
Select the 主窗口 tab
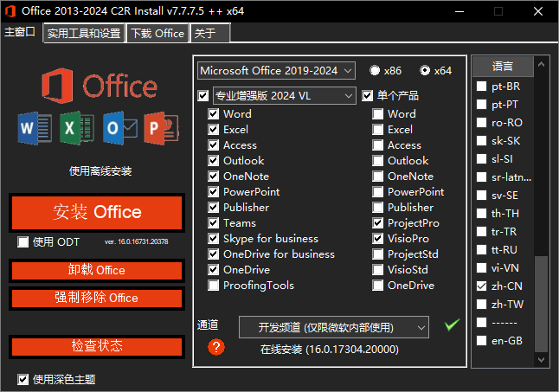20,32
